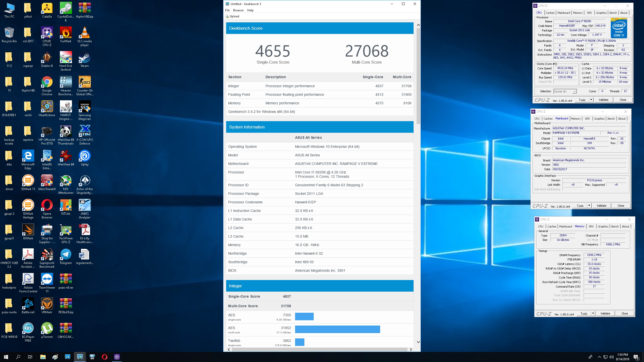Click the Geekbench horizontal scrollbar track
This screenshot has height=362, width=644.
[319, 349]
